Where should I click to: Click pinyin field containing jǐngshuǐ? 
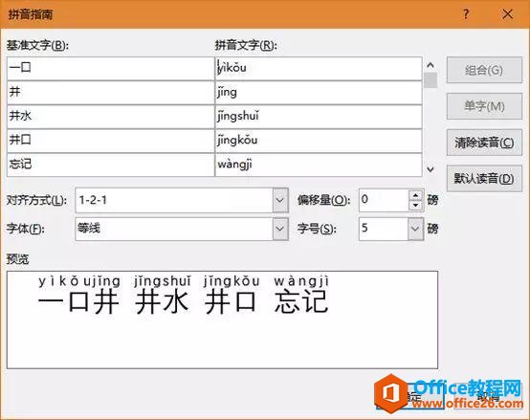click(x=319, y=117)
